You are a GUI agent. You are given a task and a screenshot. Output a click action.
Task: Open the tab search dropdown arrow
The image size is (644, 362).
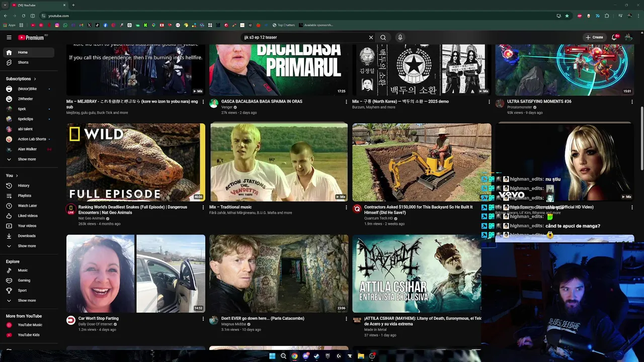coord(5,5)
